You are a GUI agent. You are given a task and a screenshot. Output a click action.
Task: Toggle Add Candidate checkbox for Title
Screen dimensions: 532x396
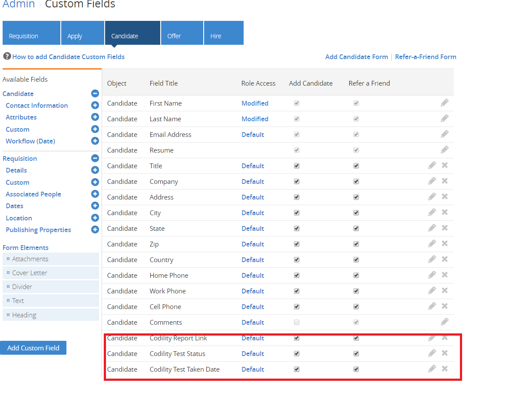[297, 166]
